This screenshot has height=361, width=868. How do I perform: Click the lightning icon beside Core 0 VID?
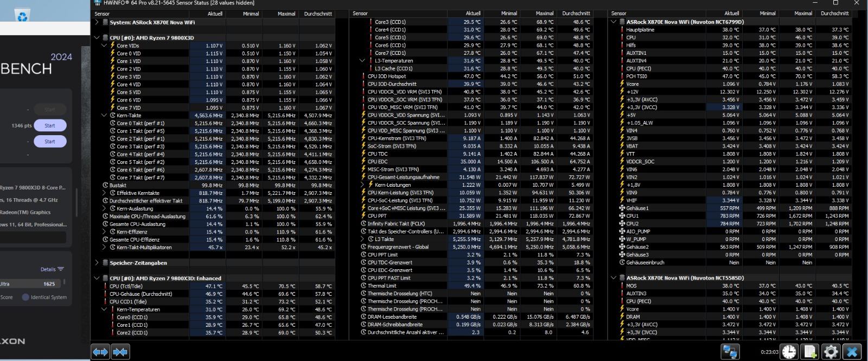point(112,53)
